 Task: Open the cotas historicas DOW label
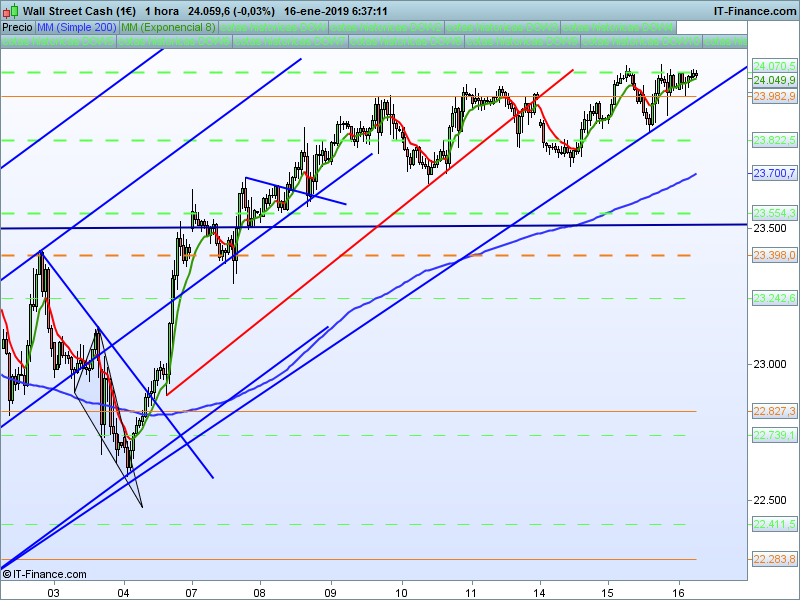pyautogui.click(x=273, y=27)
